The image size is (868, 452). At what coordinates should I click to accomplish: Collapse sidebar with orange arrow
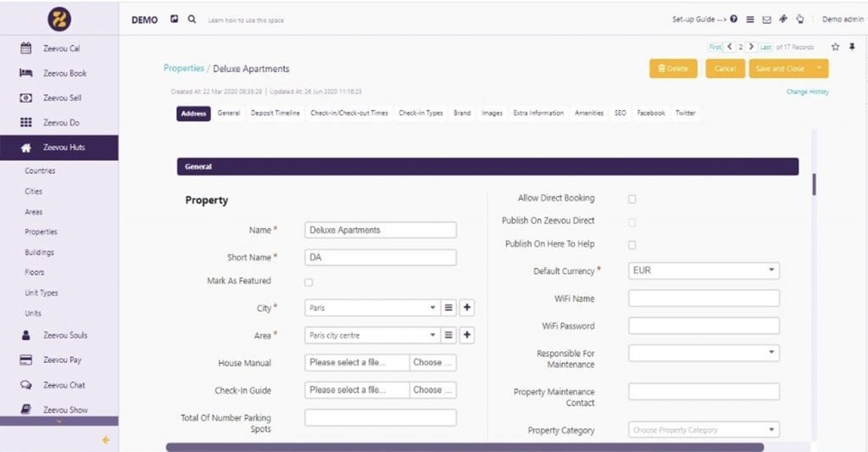click(106, 440)
